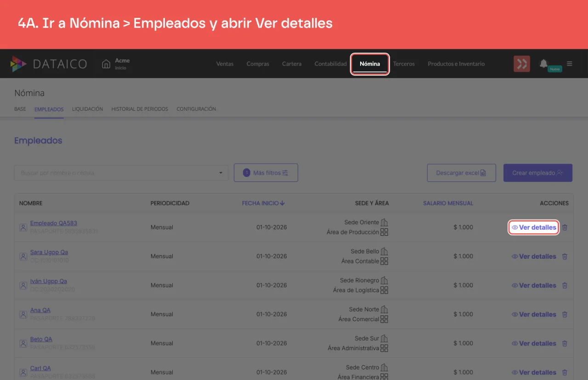Screen dimensions: 588x380
Task: Open Ver detalles for Empleado QA583
Action: (x=534, y=227)
